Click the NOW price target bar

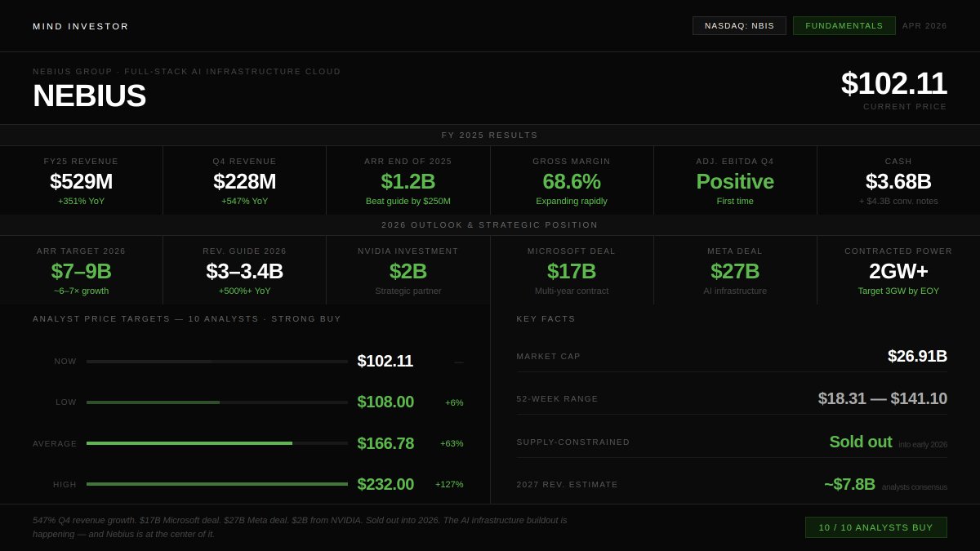[217, 361]
